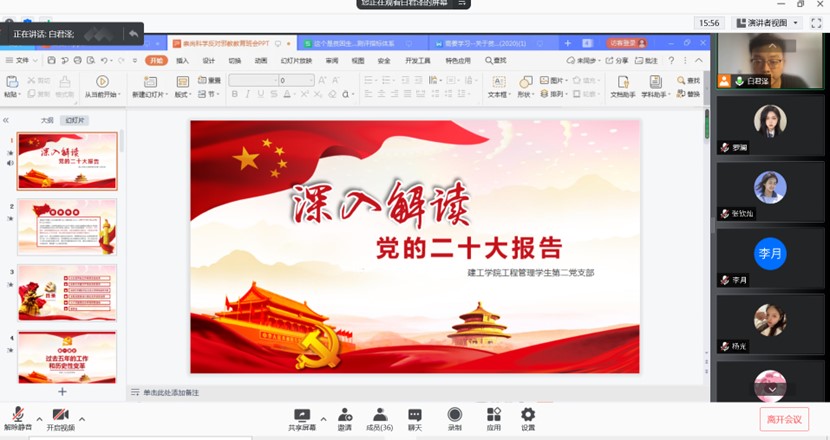
Task: Open the 学科助手 subject assistant
Action: point(656,86)
